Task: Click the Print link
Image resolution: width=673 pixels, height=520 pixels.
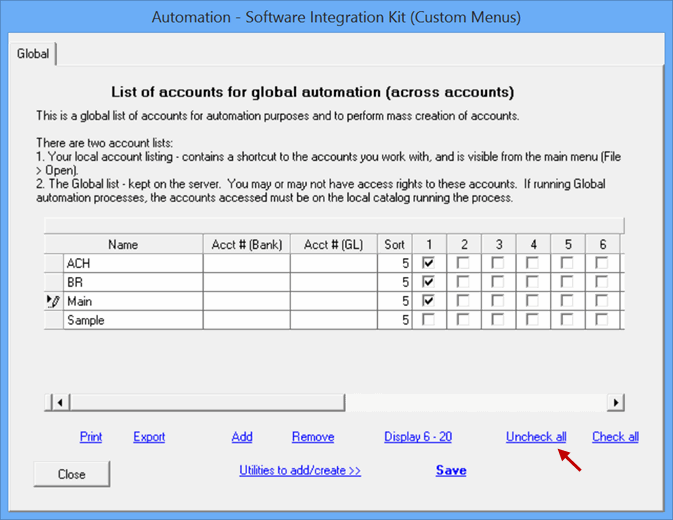Action: pos(91,437)
